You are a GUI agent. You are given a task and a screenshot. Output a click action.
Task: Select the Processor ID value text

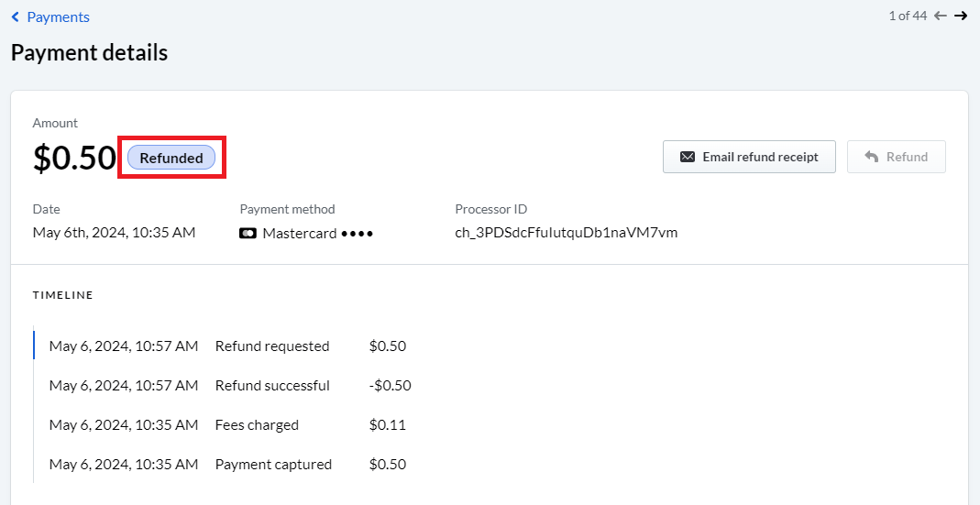pyautogui.click(x=567, y=233)
